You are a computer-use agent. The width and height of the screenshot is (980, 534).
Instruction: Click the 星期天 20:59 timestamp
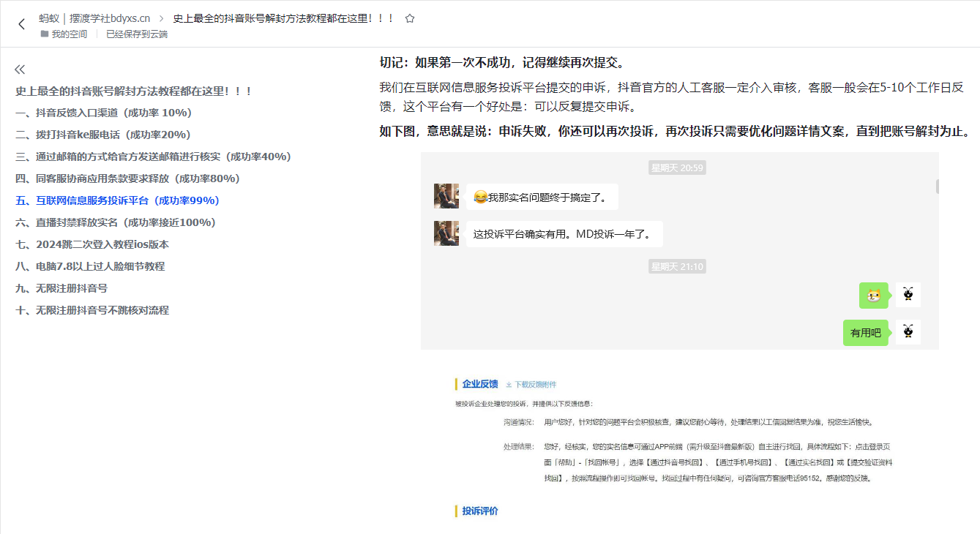click(x=677, y=168)
